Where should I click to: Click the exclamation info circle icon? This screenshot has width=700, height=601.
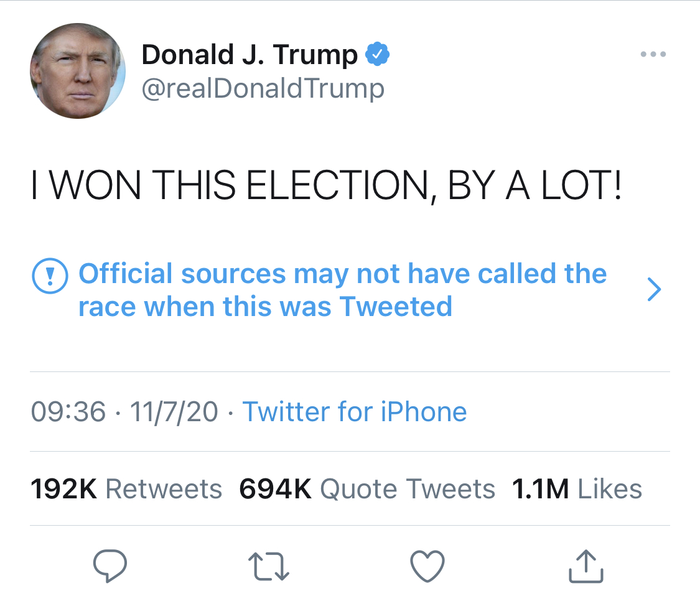[50, 276]
